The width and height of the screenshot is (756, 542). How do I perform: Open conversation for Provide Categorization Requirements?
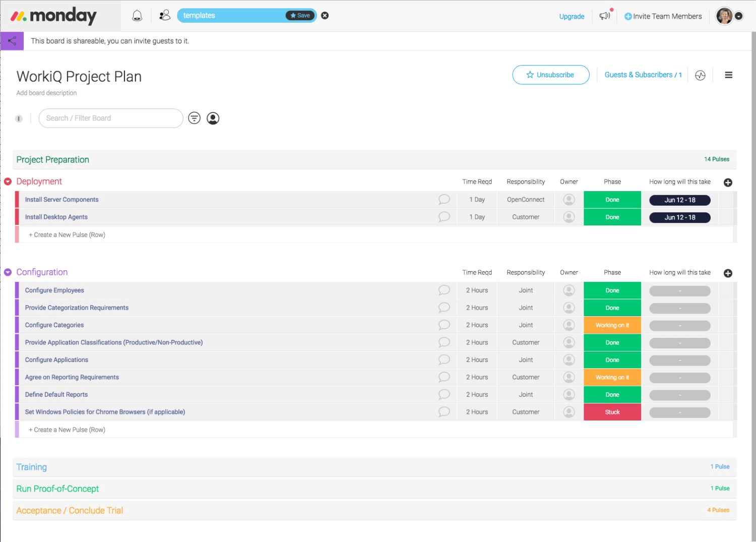pyautogui.click(x=444, y=308)
